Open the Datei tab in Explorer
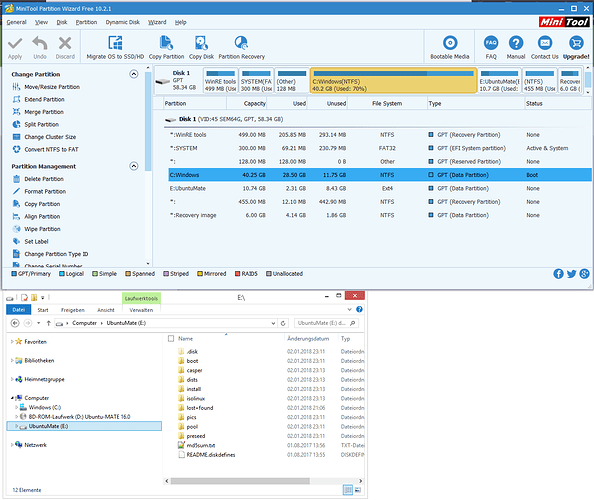 tap(19, 310)
